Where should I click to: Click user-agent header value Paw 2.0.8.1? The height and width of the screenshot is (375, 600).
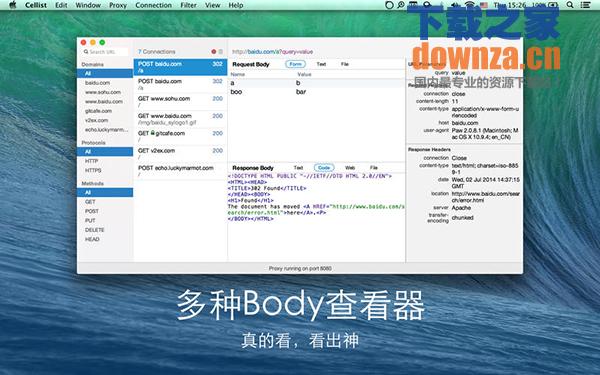(485, 134)
